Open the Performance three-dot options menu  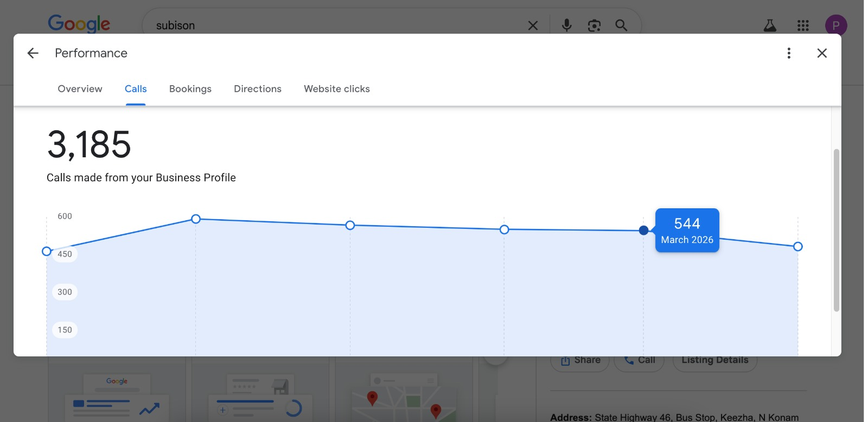click(789, 53)
